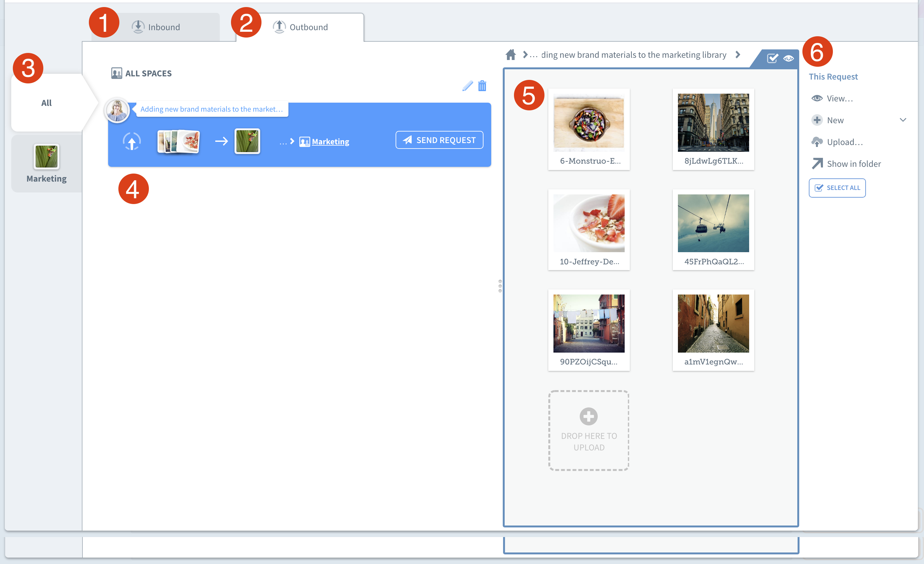Click the requester avatar photo

click(117, 110)
